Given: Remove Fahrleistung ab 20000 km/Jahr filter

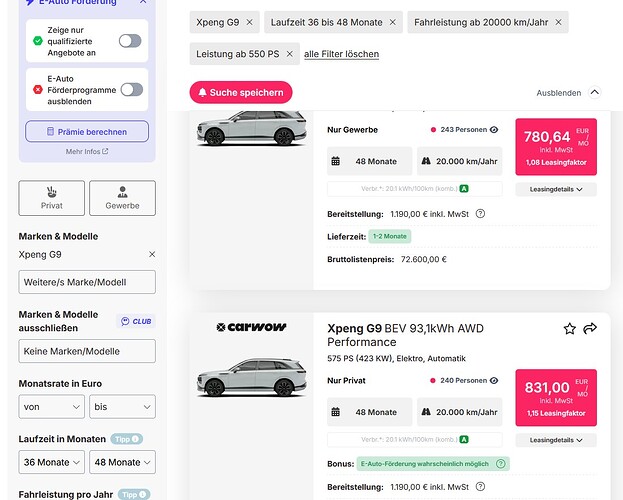Looking at the screenshot, I should click(x=558, y=22).
